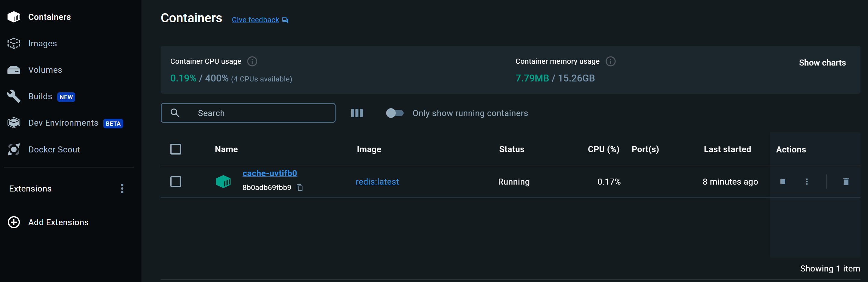Viewport: 868px width, 282px height.
Task: Click the Builds wrench icon
Action: tap(14, 96)
